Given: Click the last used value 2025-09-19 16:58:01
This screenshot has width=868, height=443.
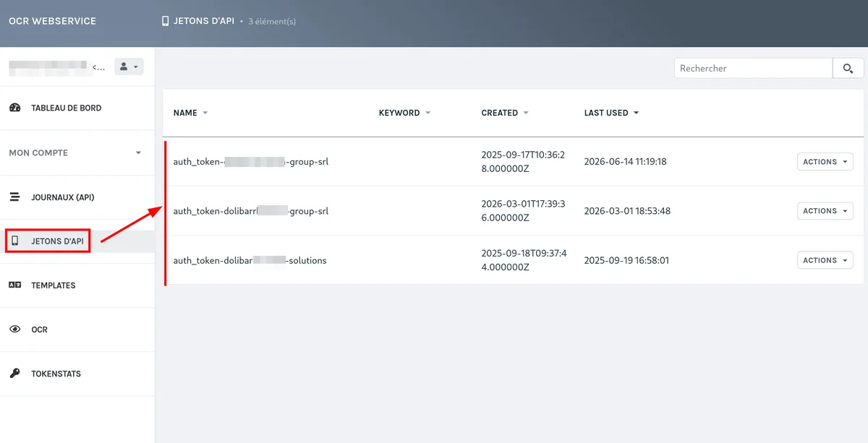Looking at the screenshot, I should 626,260.
